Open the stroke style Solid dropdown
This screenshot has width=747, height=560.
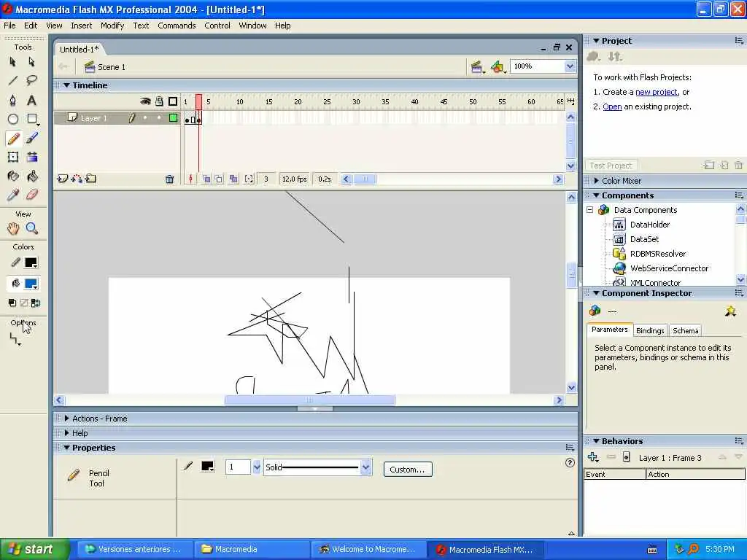366,467
